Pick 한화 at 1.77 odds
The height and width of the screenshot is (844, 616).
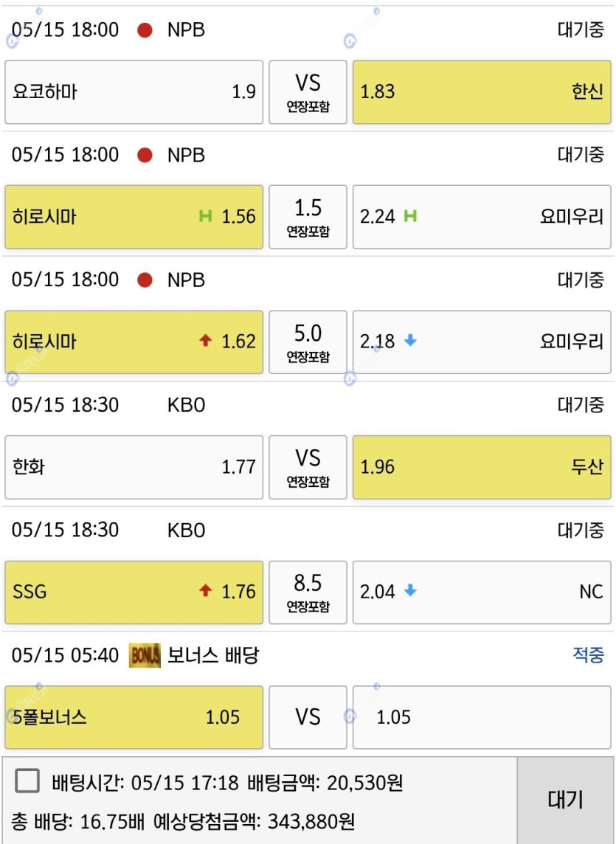[x=134, y=467]
